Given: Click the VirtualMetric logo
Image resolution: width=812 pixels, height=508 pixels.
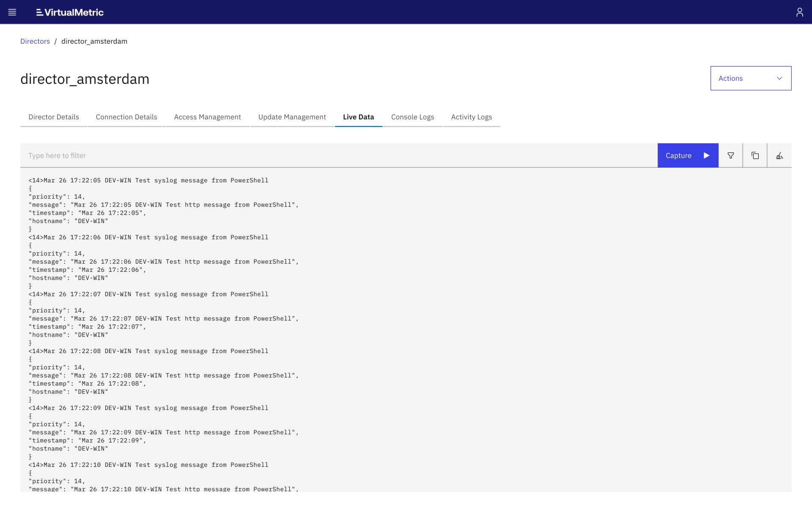Looking at the screenshot, I should pyautogui.click(x=70, y=12).
